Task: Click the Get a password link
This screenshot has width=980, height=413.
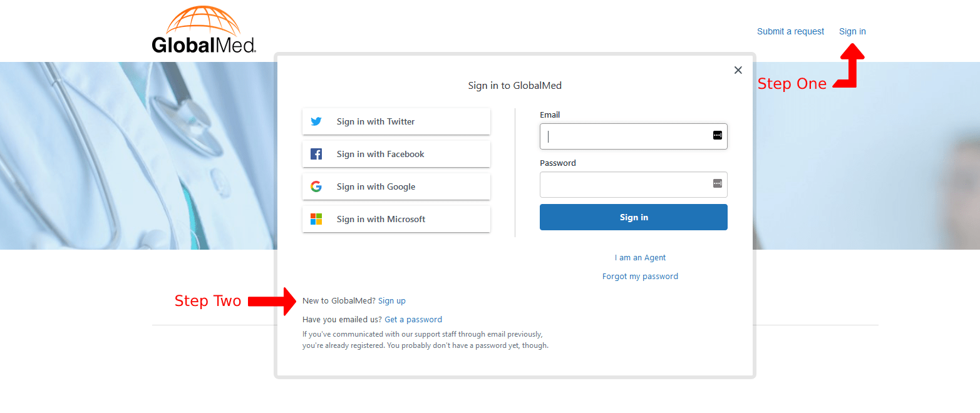Action: [x=413, y=319]
